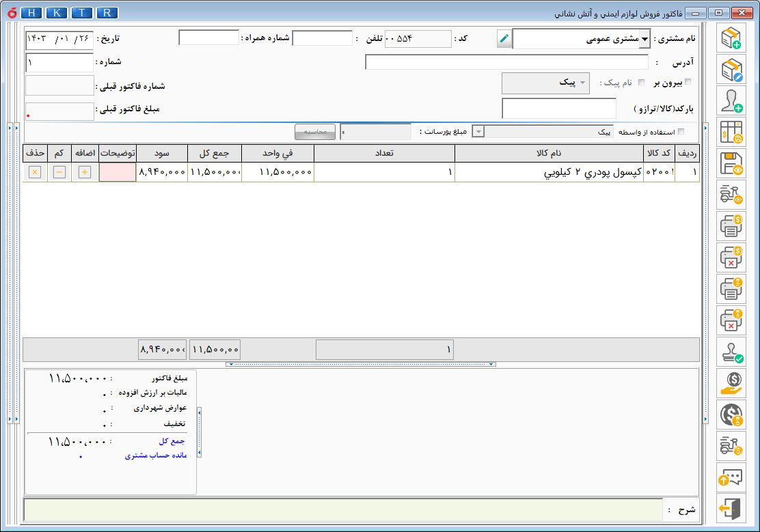Open the واسطه پیک combo box
This screenshot has height=532, width=760.
pyautogui.click(x=478, y=132)
